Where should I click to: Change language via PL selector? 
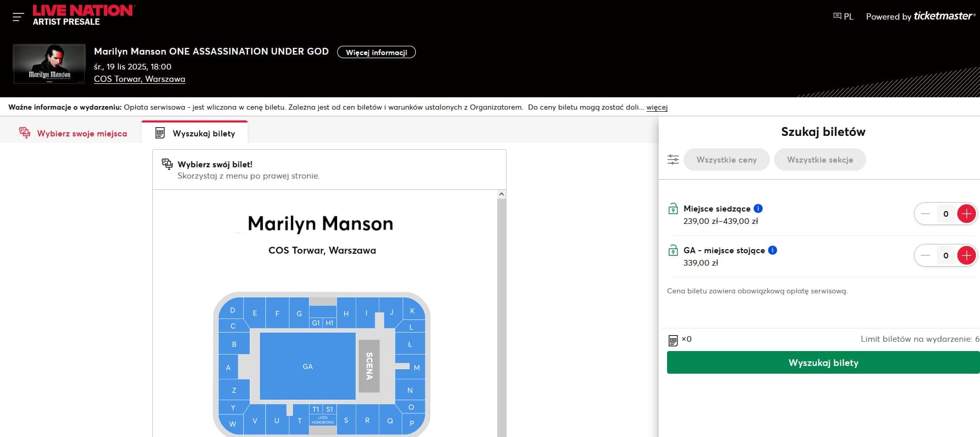coord(843,16)
